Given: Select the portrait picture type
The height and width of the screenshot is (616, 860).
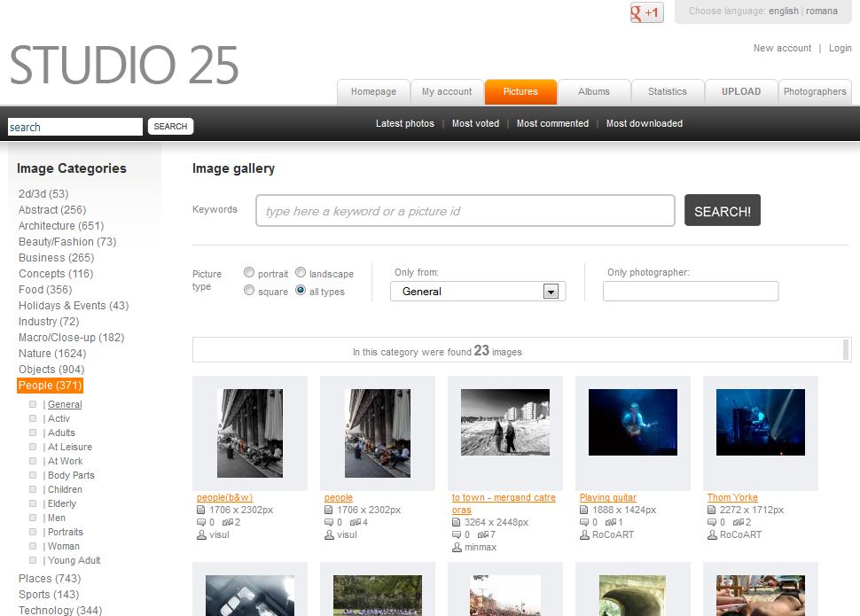Looking at the screenshot, I should (249, 273).
